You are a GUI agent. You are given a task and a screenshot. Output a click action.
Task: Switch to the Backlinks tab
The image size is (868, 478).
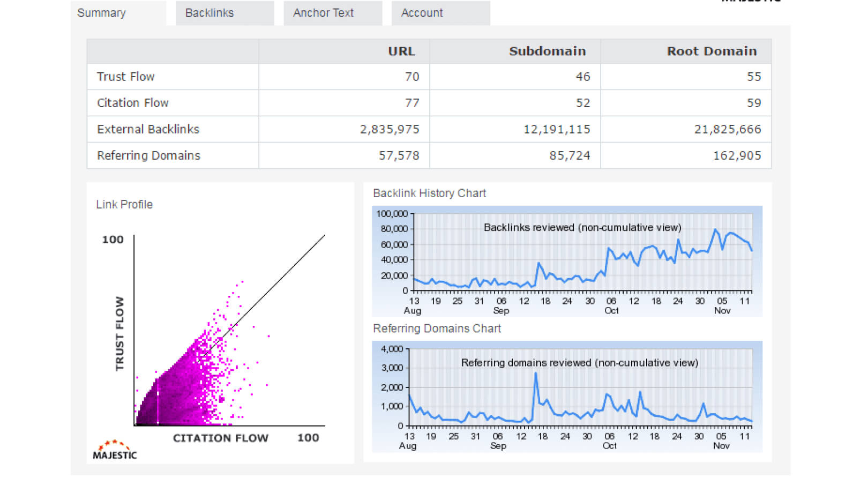pos(209,13)
